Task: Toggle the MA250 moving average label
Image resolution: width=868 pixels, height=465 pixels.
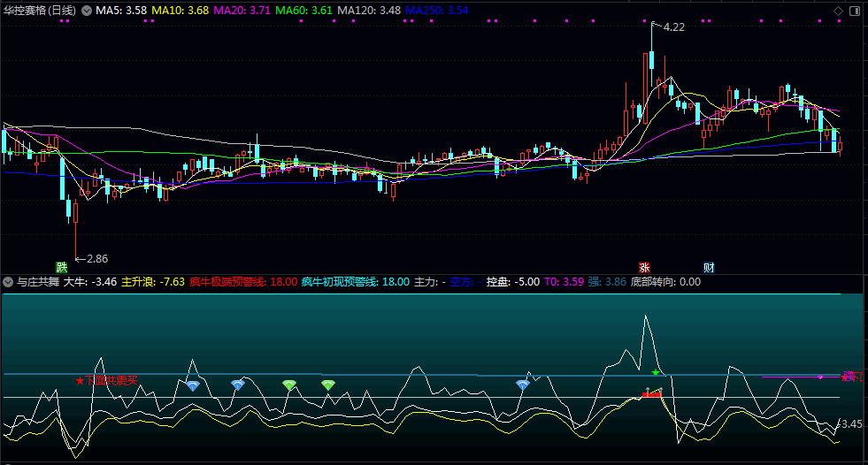Action: click(437, 11)
